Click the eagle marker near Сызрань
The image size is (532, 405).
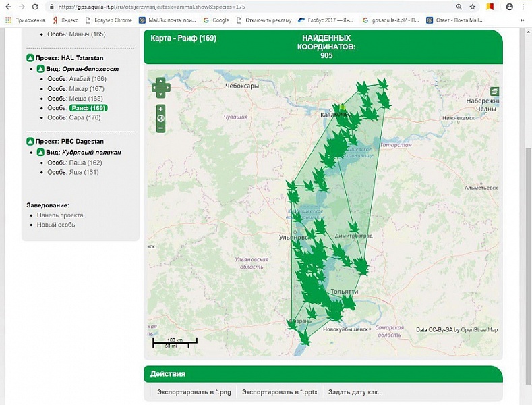point(292,324)
